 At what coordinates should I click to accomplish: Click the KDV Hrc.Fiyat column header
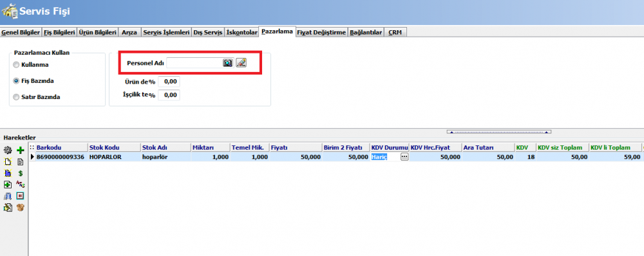tap(436, 148)
